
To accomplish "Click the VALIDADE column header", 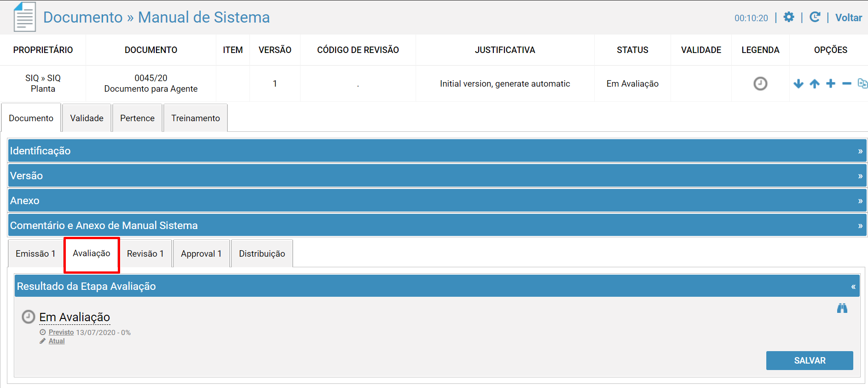I will [701, 50].
